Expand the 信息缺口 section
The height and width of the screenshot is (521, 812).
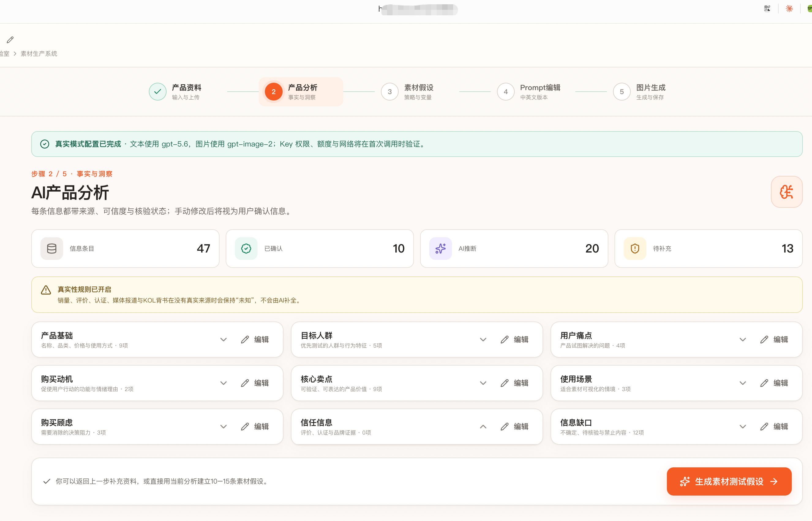[x=743, y=427]
